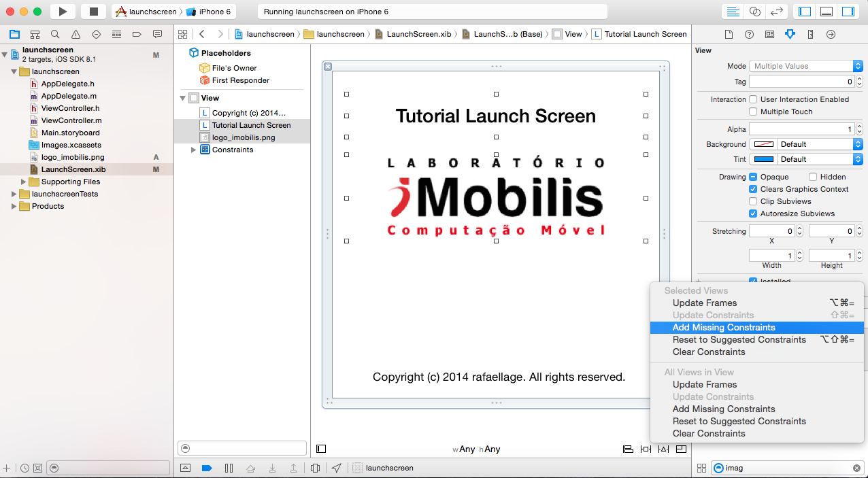Click the Alpha value field
The width and height of the screenshot is (868, 478).
801,129
